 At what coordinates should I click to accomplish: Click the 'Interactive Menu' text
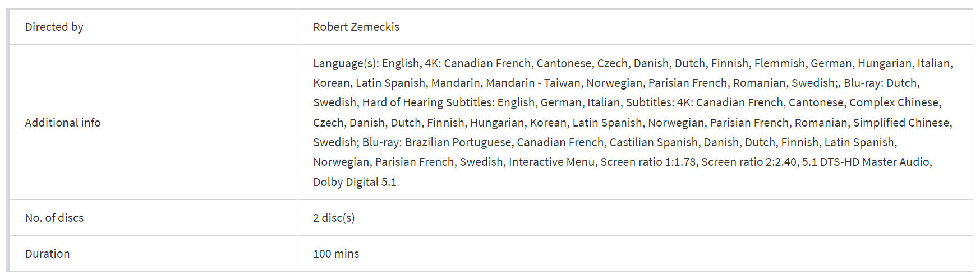click(x=551, y=162)
